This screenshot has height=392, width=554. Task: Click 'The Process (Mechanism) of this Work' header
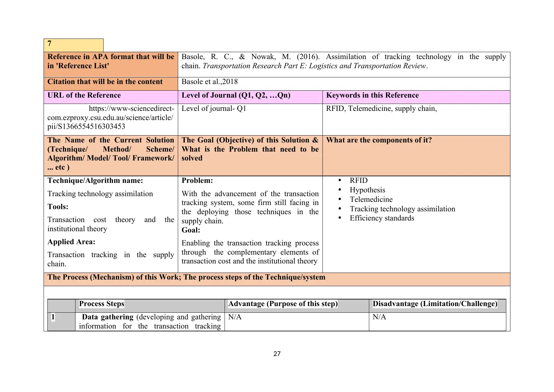[x=277, y=280]
